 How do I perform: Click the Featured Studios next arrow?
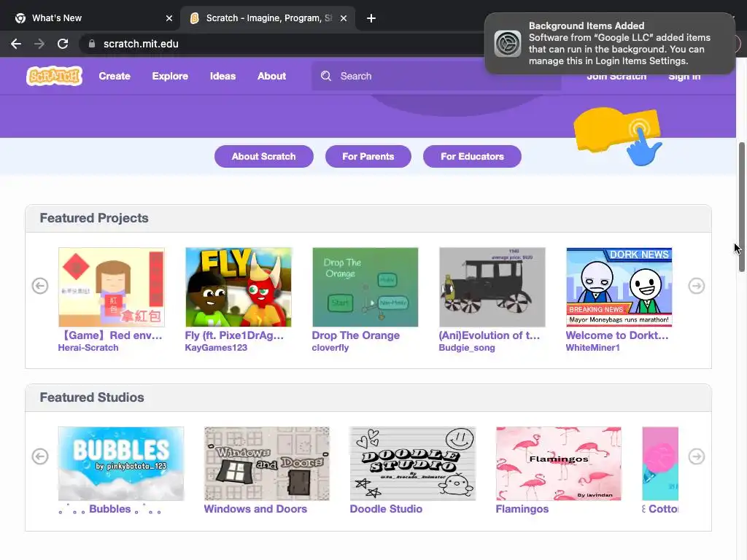697,456
